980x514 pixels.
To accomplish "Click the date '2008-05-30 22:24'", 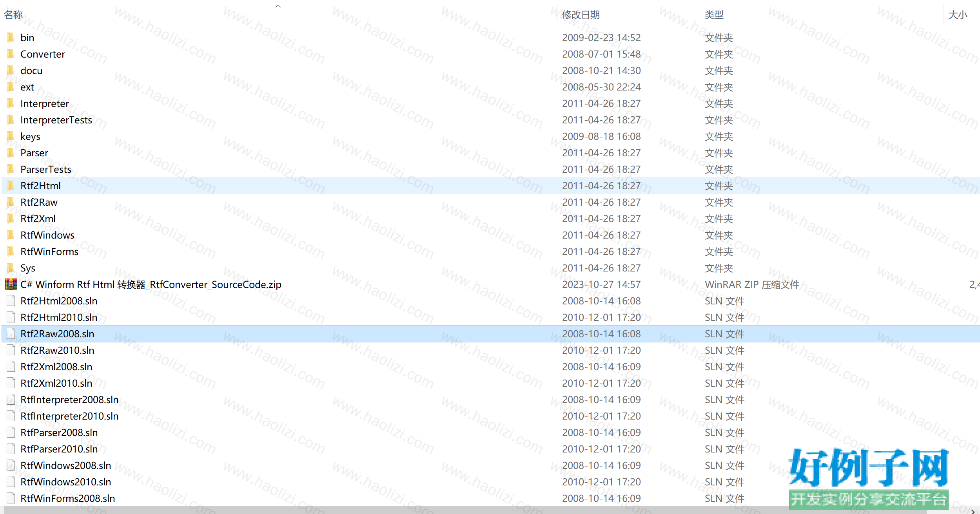I will click(x=601, y=87).
